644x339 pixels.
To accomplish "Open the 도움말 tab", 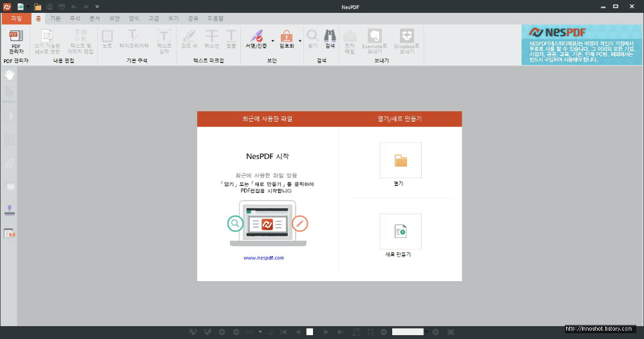I will click(215, 19).
